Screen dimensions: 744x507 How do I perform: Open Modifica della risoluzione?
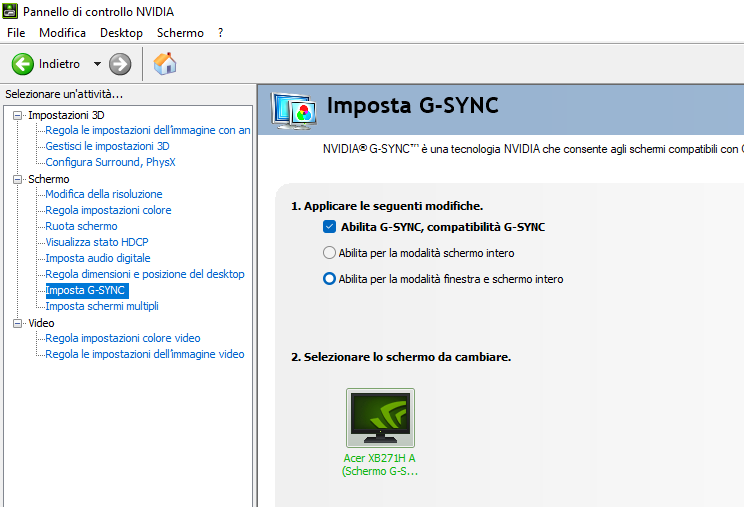coord(104,194)
